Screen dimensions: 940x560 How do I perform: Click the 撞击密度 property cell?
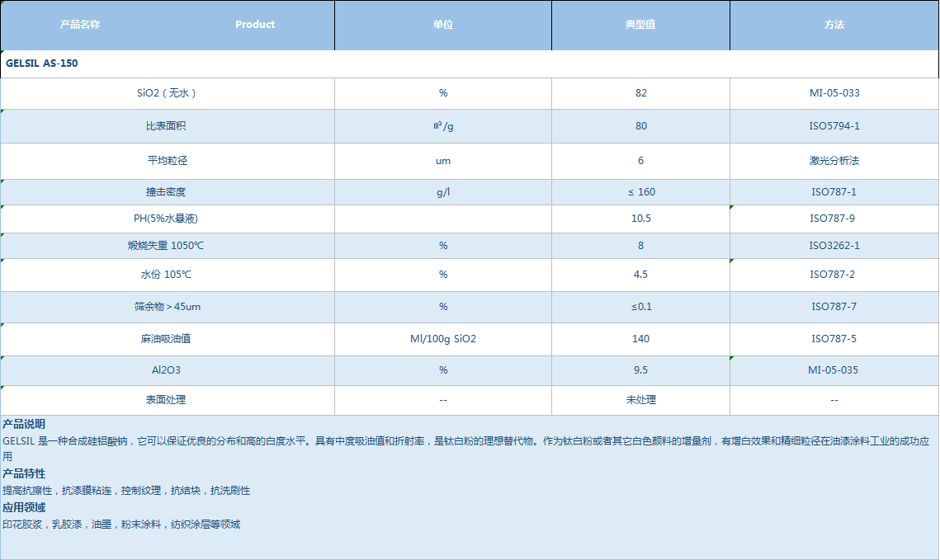pos(168,192)
